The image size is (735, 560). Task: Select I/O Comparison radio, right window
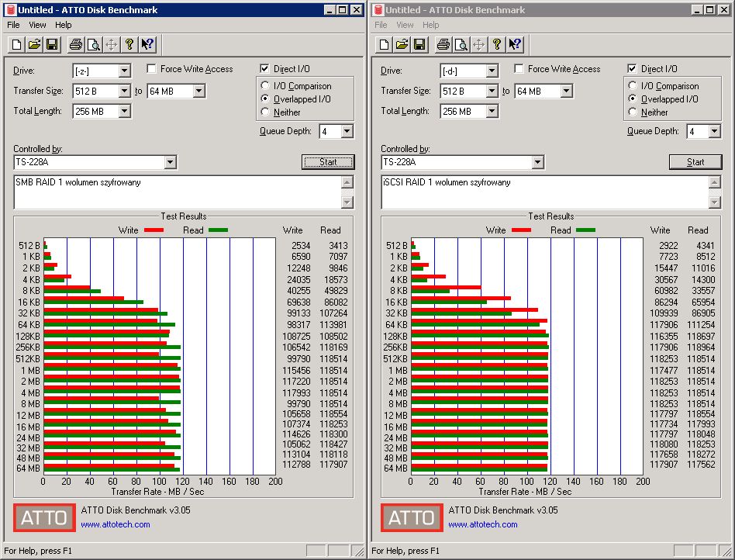[633, 86]
